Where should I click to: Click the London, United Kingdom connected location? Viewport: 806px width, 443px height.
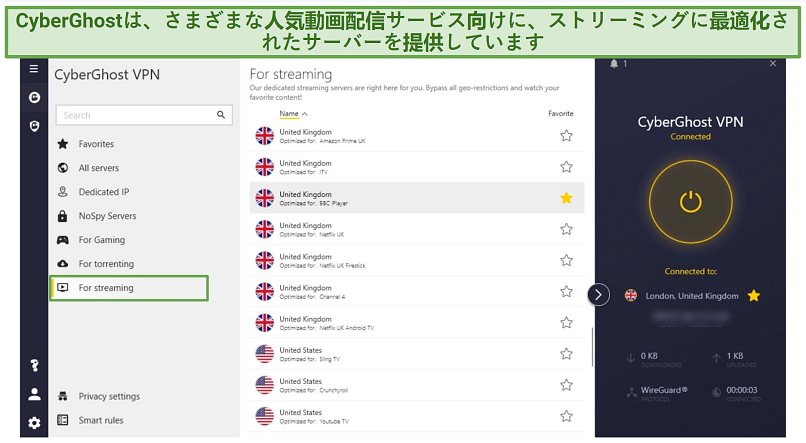(x=691, y=296)
